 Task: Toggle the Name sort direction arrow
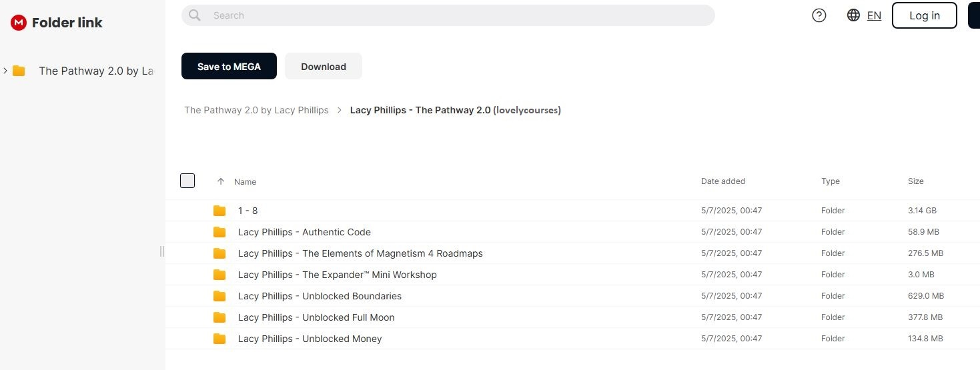221,181
